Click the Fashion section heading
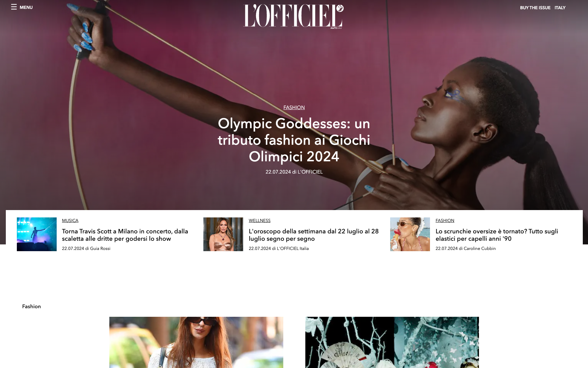588x368 pixels. (x=32, y=306)
